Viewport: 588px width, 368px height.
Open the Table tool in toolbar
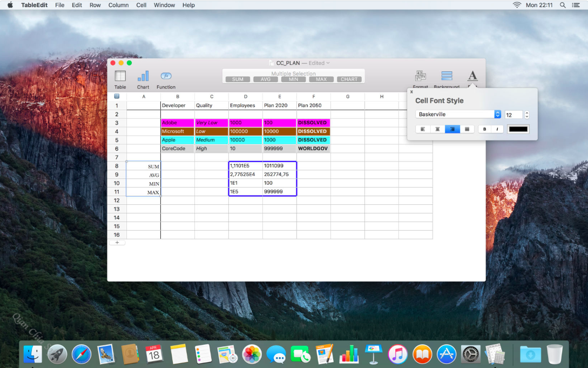(120, 79)
